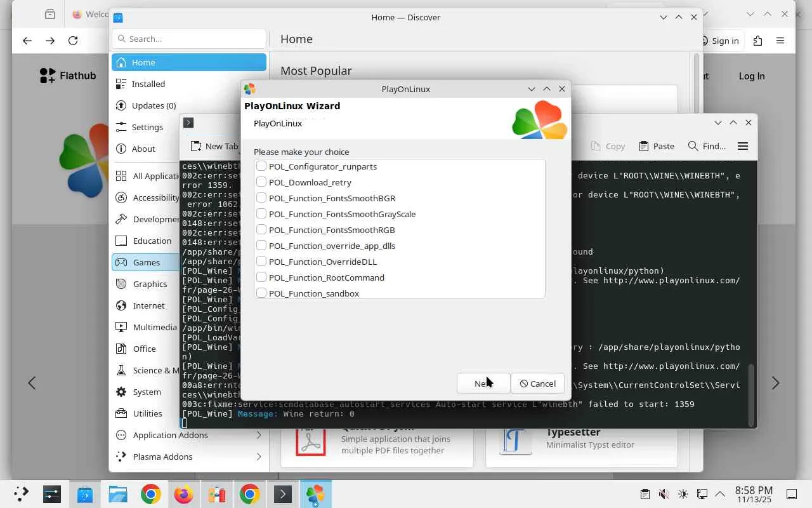This screenshot has width=812, height=508.
Task: Click the browser Back arrow
Action: [x=27, y=41]
